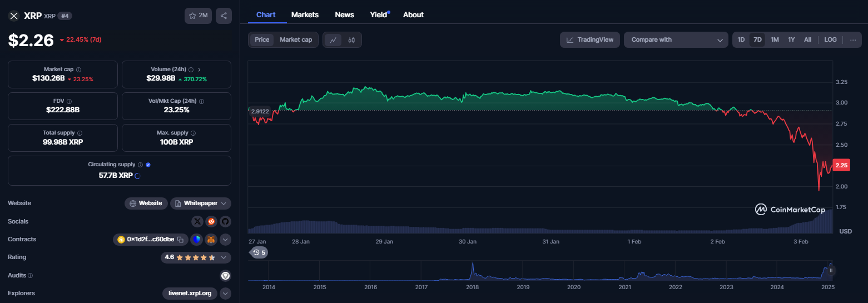Set chart range to 7D
The width and height of the screenshot is (868, 303).
(757, 39)
